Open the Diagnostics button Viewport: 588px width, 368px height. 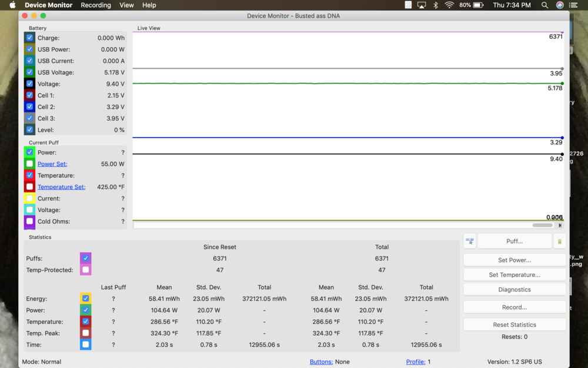tap(514, 290)
